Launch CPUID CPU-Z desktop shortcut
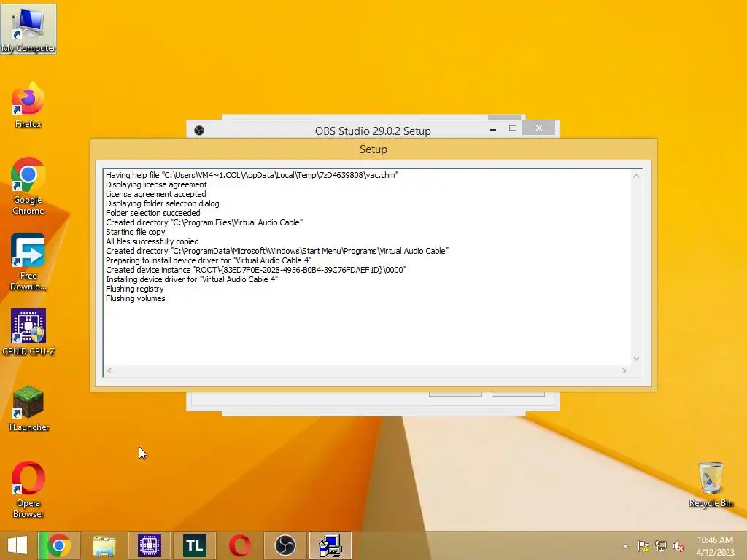The image size is (747, 560). pyautogui.click(x=28, y=332)
